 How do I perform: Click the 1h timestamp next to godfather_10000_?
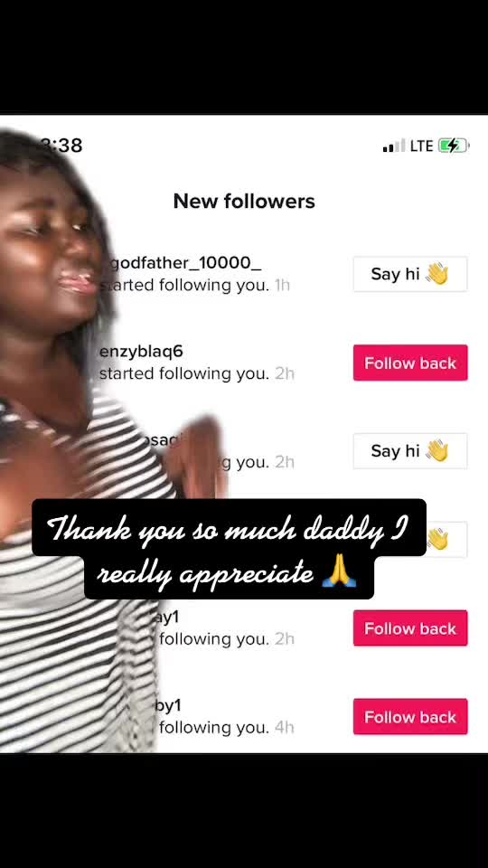tap(282, 285)
